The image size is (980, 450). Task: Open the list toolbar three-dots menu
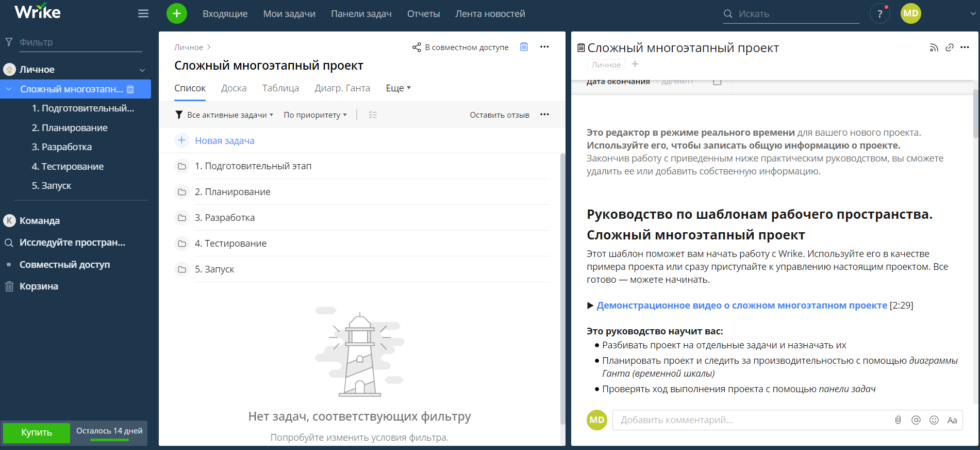[x=544, y=115]
